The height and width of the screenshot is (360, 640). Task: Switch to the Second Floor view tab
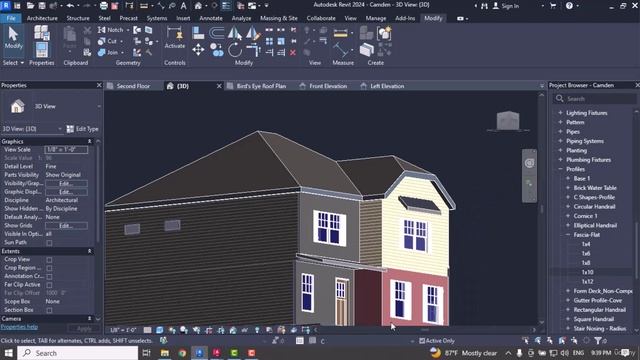pyautogui.click(x=133, y=86)
